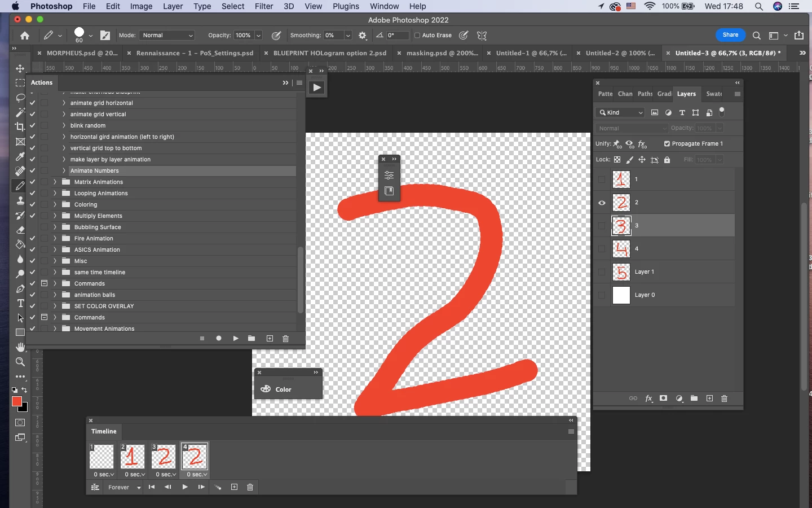
Task: Open the collapsed Color panel button
Action: 288,389
